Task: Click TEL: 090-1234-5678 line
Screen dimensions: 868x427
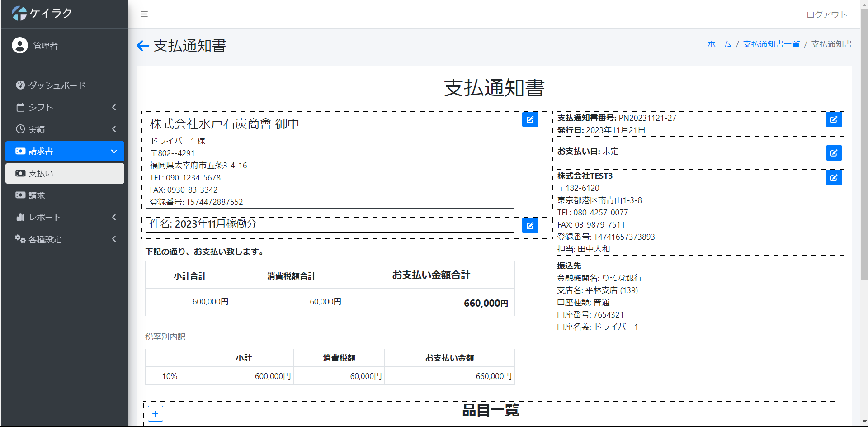Action: pyautogui.click(x=185, y=177)
